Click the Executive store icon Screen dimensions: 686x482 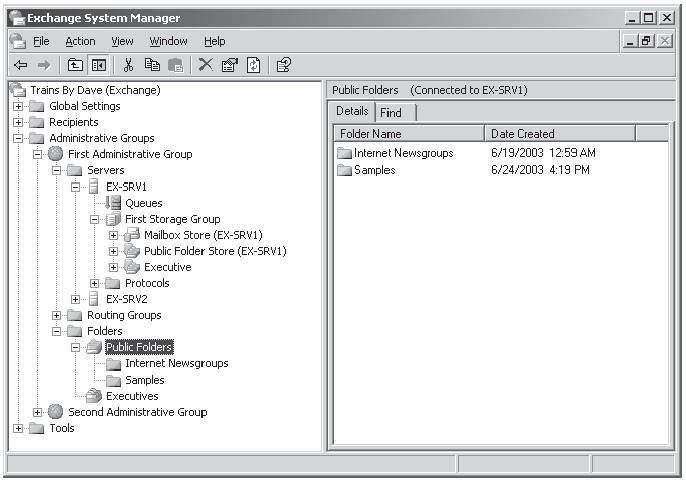click(132, 267)
